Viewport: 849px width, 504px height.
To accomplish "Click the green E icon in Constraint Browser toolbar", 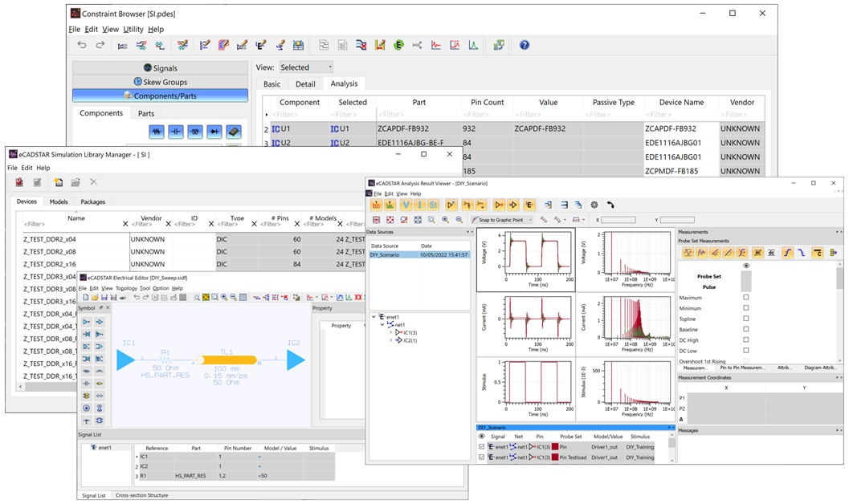I will coord(398,45).
